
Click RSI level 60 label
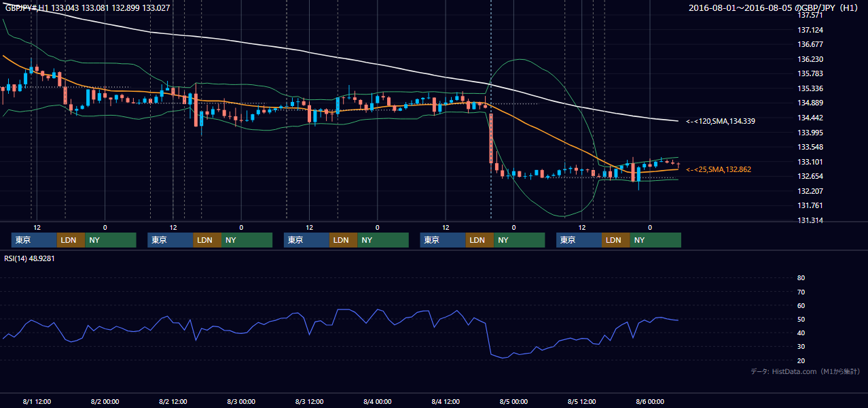[801, 305]
